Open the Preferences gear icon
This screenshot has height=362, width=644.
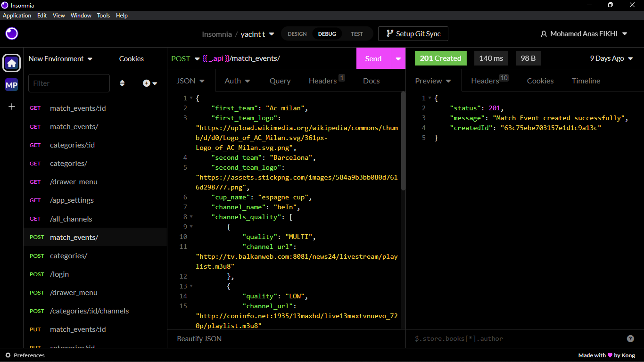[8, 355]
